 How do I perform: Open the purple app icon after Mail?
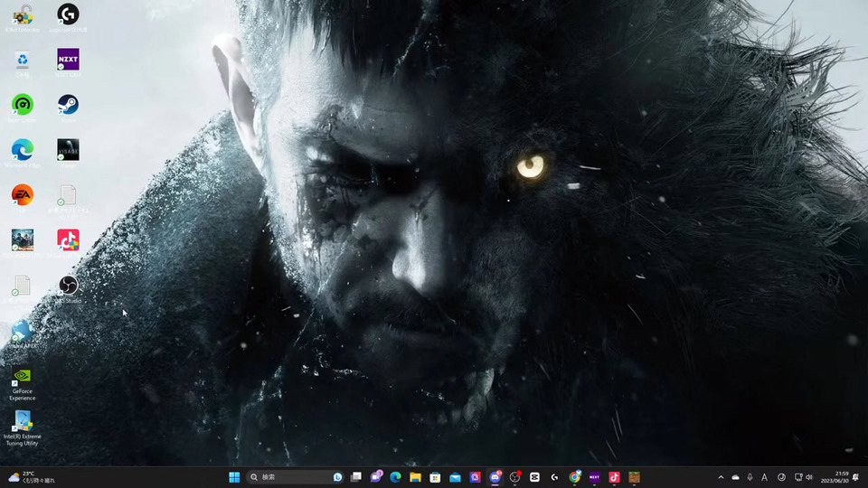[475, 477]
